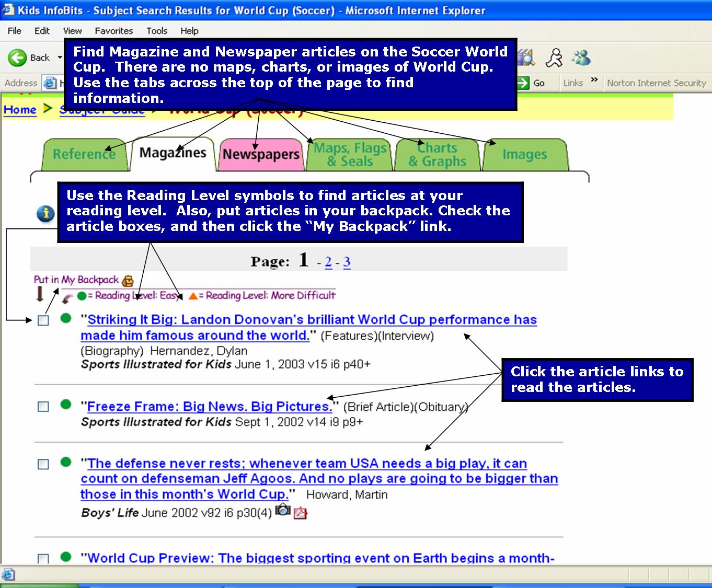Go to results page 2

(x=328, y=262)
